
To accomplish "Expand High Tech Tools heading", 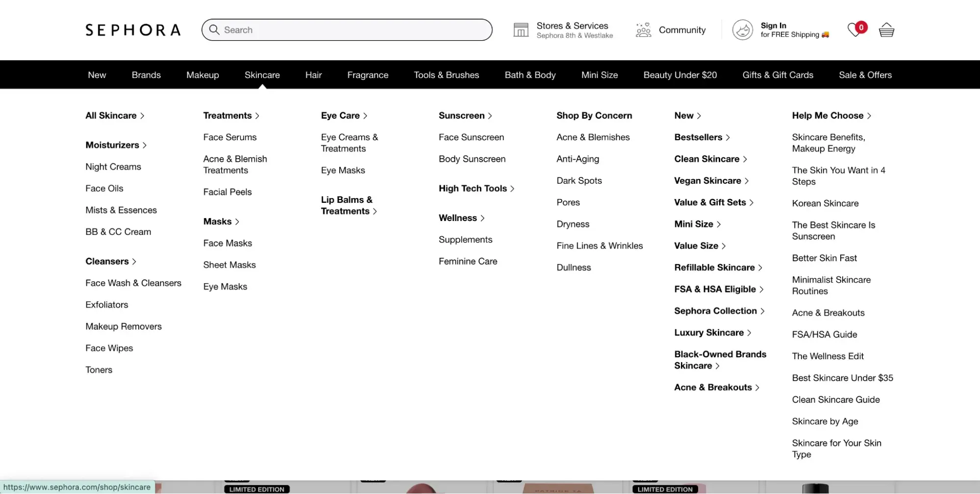I will point(477,189).
